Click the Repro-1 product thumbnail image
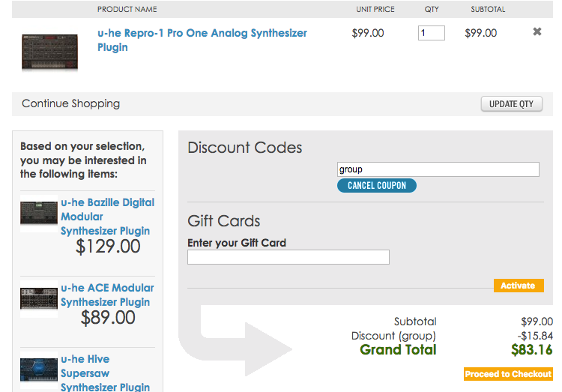This screenshot has height=392, width=562. 49,52
